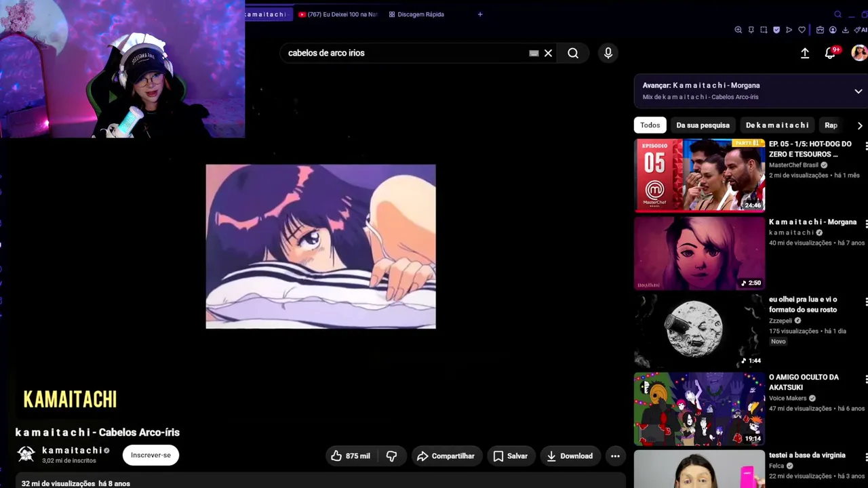Open 'O AMIGO OCULTO DA AKATSUKI' title
The width and height of the screenshot is (868, 488).
pyautogui.click(x=804, y=382)
